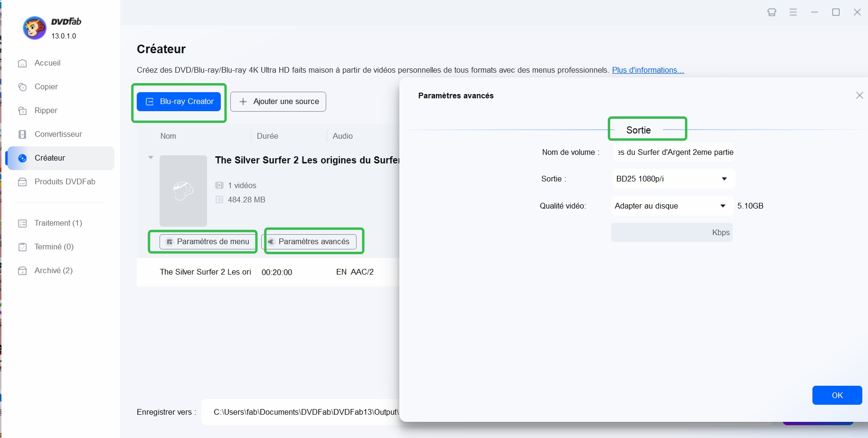Click the Ripper icon
Image resolution: width=868 pixels, height=438 pixels.
tap(22, 111)
